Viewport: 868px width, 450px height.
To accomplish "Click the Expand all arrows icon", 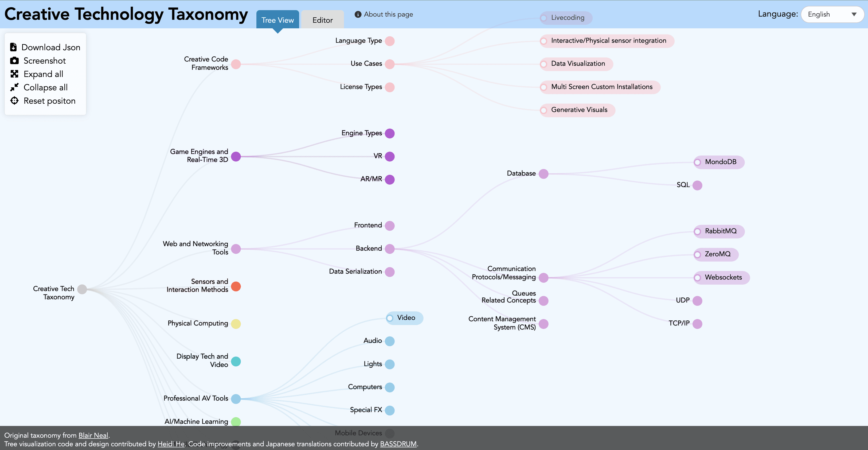I will [14, 74].
